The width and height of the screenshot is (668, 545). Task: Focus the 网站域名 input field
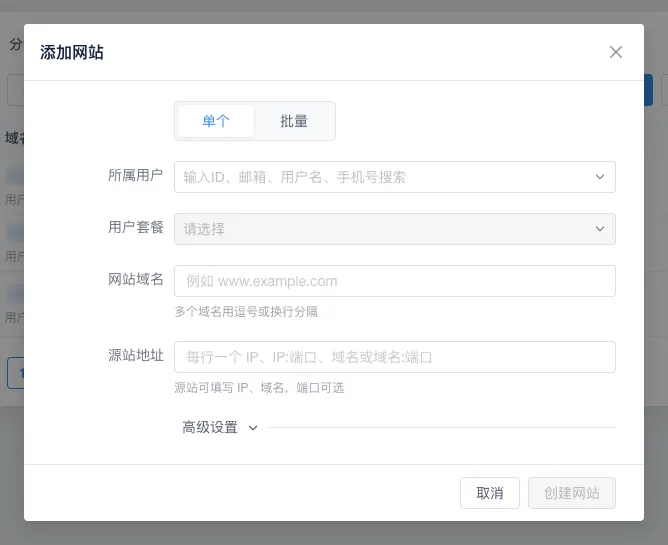[x=394, y=281]
